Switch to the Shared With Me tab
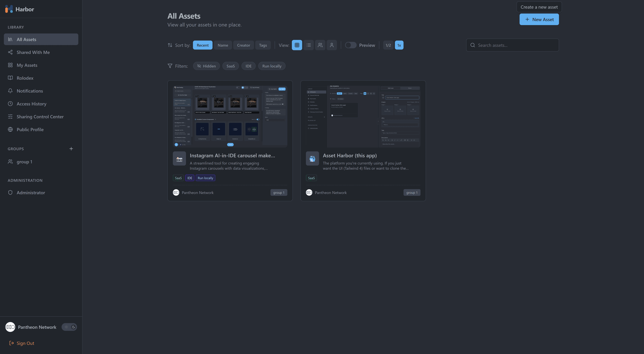This screenshot has height=354, width=644. pyautogui.click(x=33, y=52)
